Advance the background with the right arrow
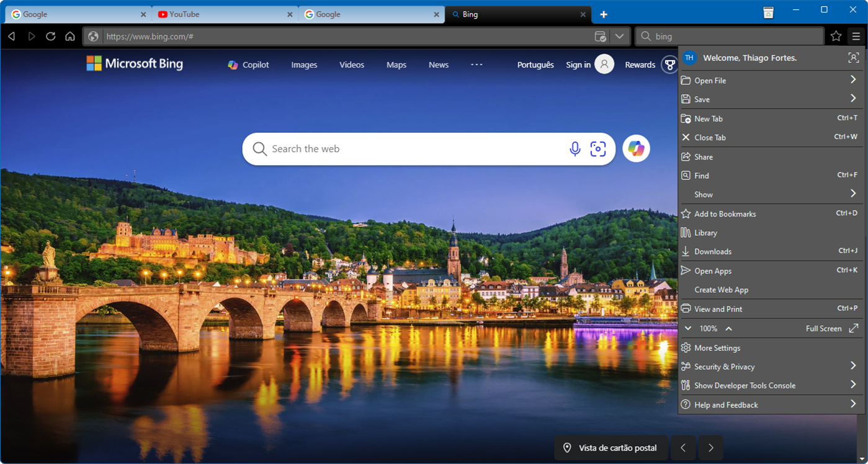This screenshot has height=464, width=868. 710,447
